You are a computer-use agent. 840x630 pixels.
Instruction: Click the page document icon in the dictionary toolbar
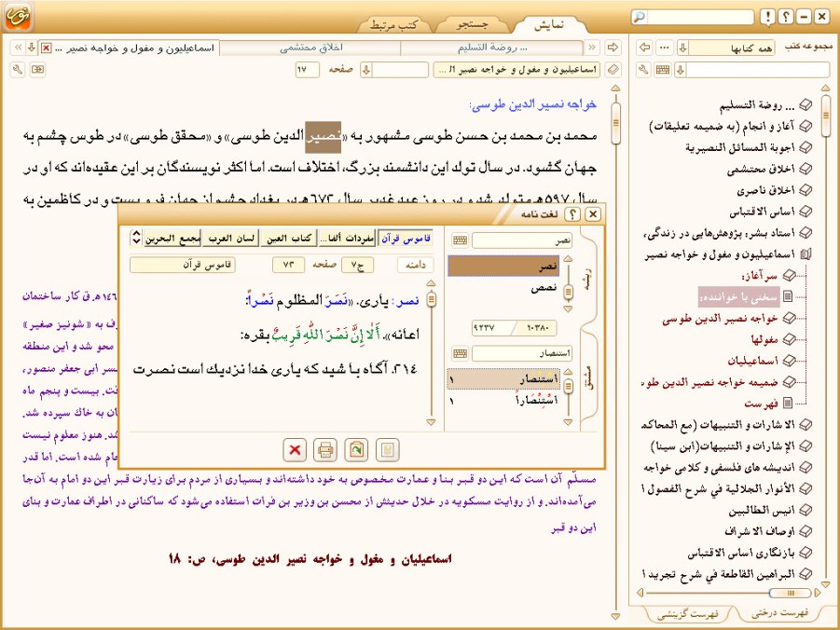(387, 449)
